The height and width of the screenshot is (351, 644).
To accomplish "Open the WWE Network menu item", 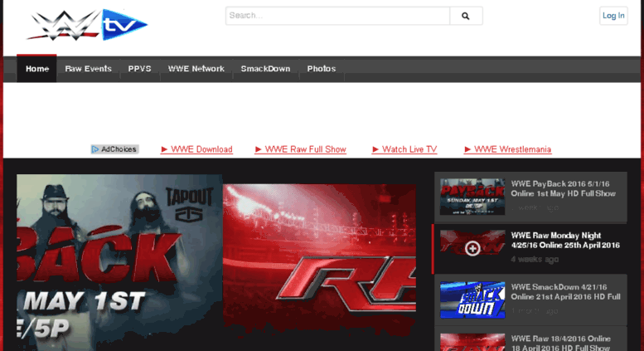I will click(x=196, y=69).
